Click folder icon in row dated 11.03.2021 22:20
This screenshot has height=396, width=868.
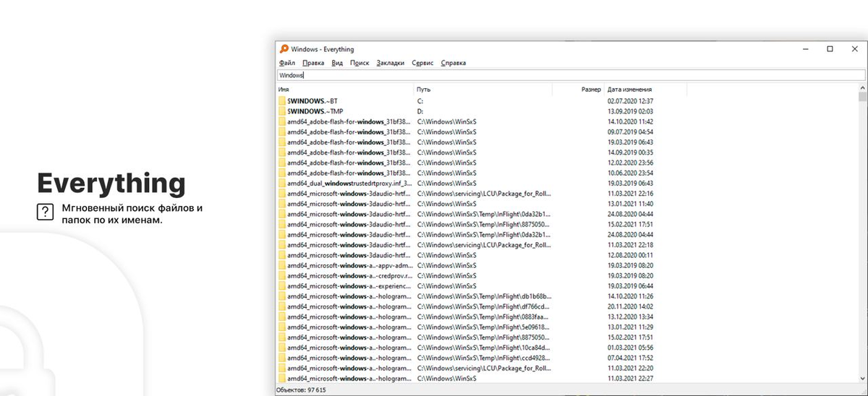[x=282, y=368]
